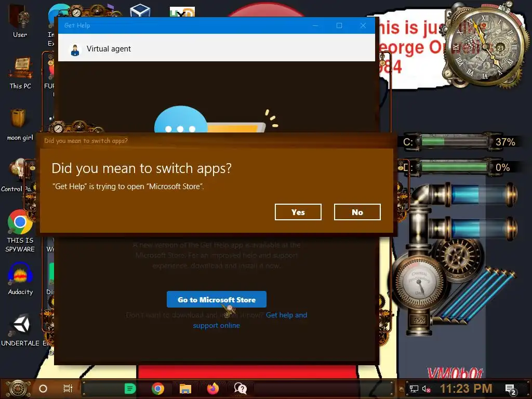Screen dimensions: 532x399
Task: Click the steampunk analog clock gadget
Action: (x=485, y=46)
